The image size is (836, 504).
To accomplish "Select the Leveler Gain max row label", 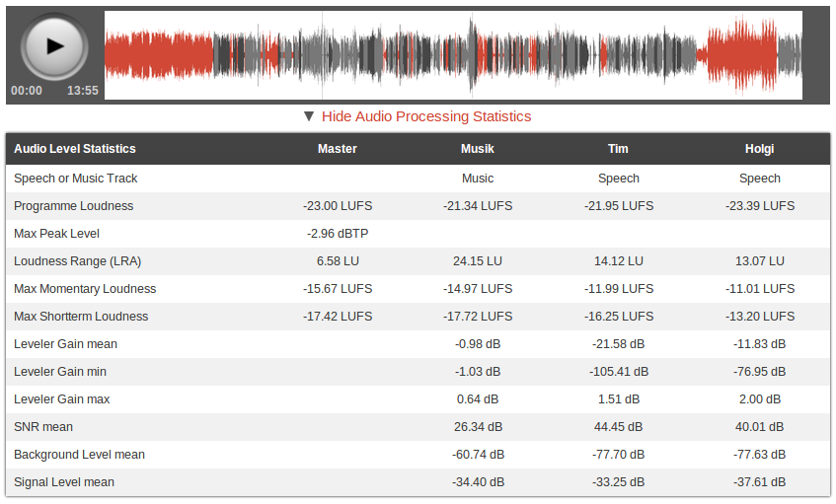I will 62,399.
